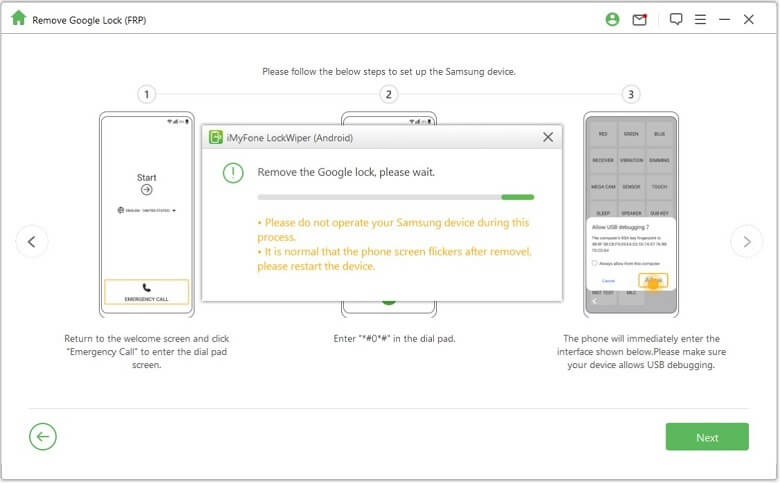This screenshot has width=780, height=483.
Task: Click the Emergency Call button on phone
Action: (146, 292)
